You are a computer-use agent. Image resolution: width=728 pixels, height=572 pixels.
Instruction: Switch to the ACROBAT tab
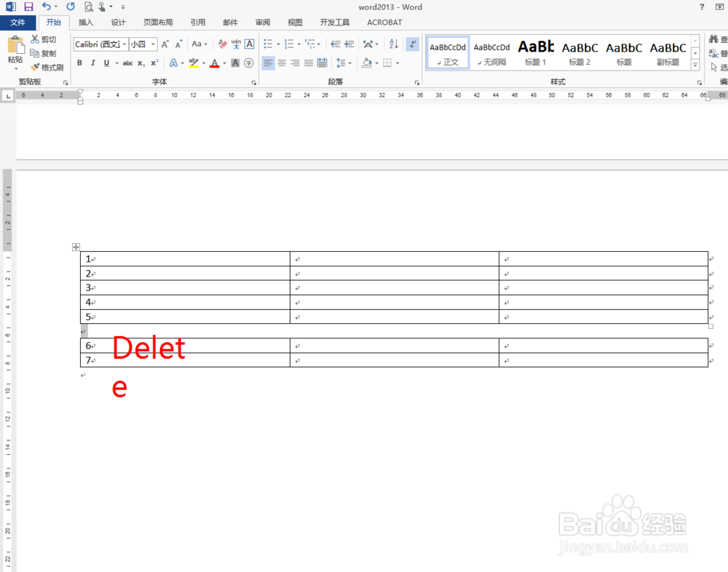click(x=384, y=23)
